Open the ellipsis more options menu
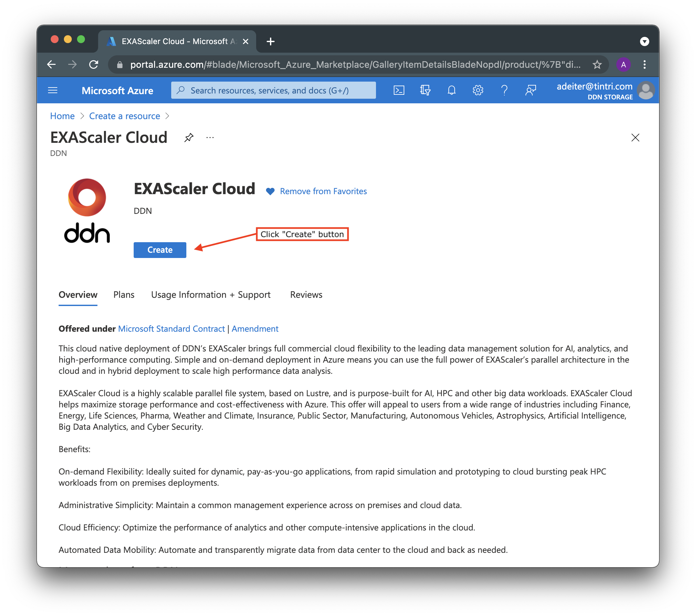The image size is (696, 616). pos(210,138)
